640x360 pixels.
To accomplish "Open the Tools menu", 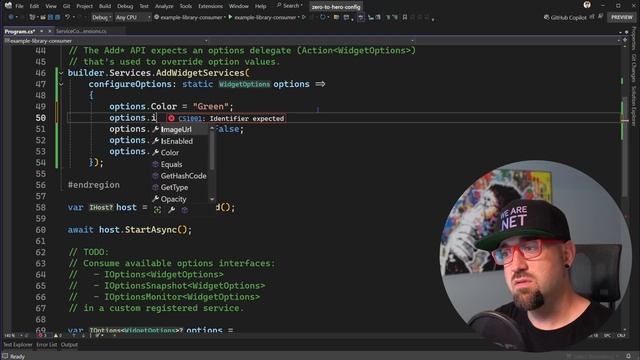I will pos(186,6).
